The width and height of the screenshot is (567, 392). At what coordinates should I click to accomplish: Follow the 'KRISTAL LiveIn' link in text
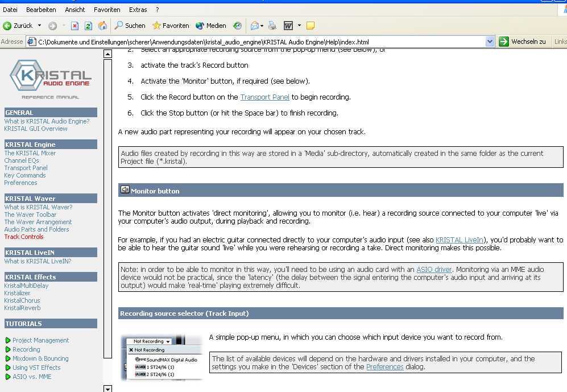460,240
